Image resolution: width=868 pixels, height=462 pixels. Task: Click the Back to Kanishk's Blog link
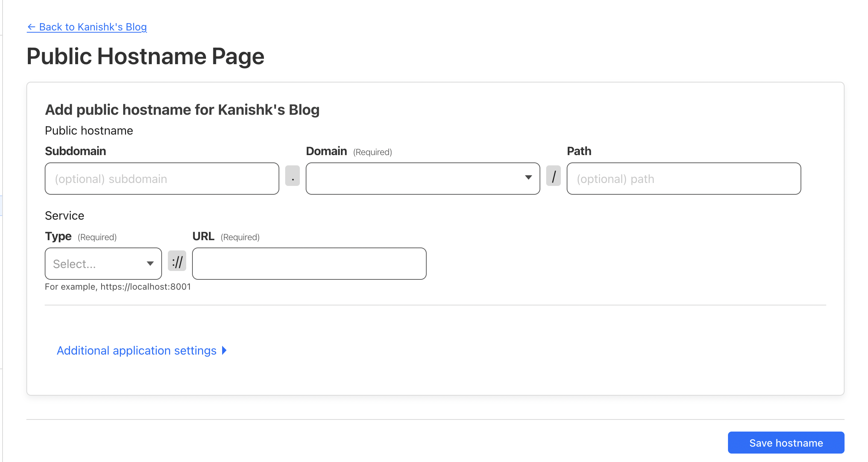(87, 27)
